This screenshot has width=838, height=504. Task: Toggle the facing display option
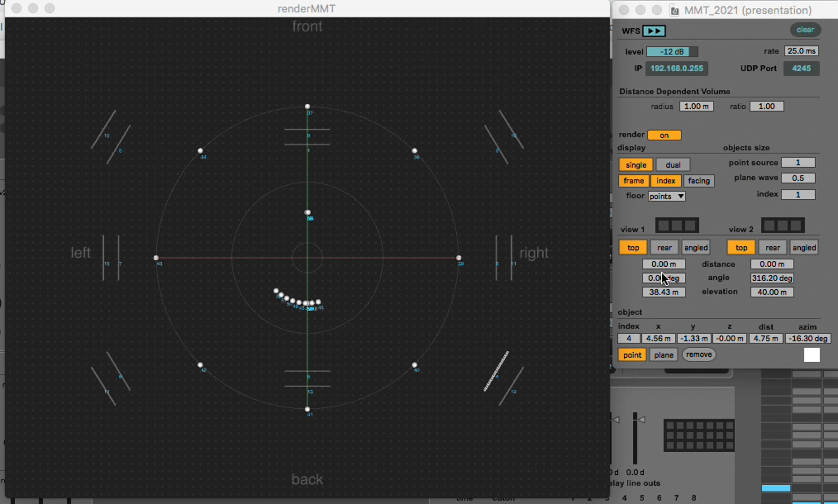(699, 181)
